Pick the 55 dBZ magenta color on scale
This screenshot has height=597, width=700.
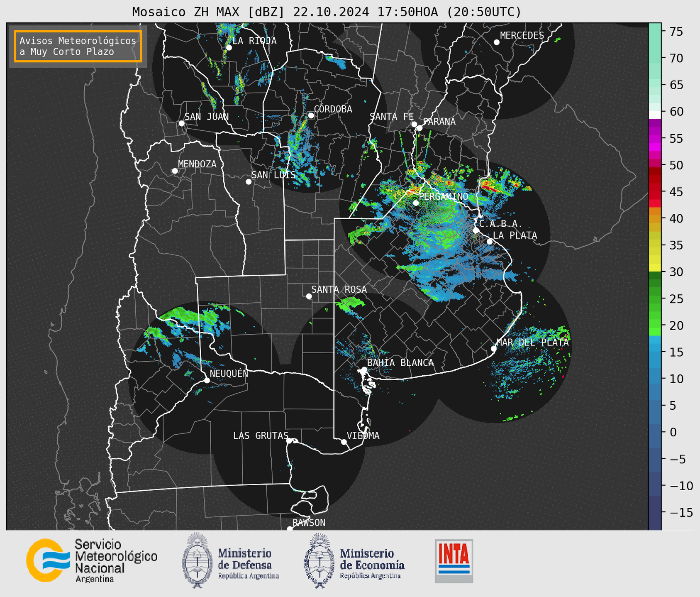pos(655,139)
